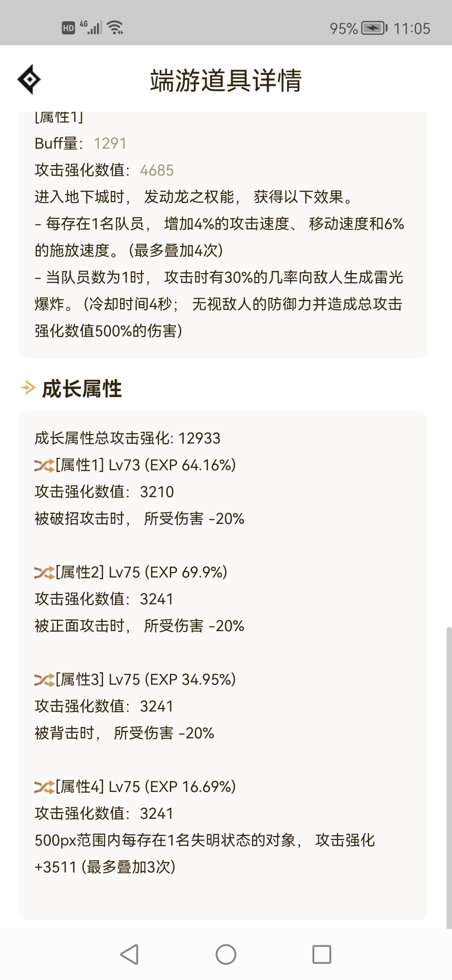Tap the Android recent apps square button

coord(322,954)
